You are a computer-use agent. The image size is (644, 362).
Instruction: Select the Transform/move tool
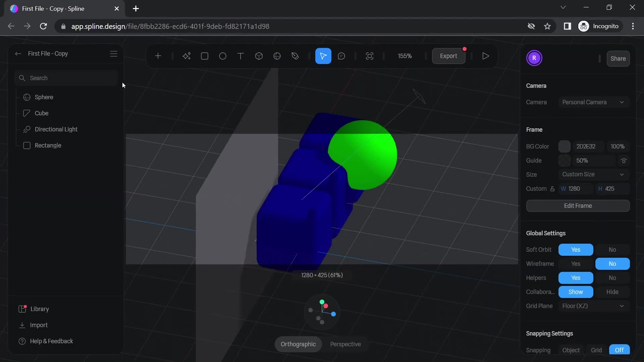tap(323, 55)
